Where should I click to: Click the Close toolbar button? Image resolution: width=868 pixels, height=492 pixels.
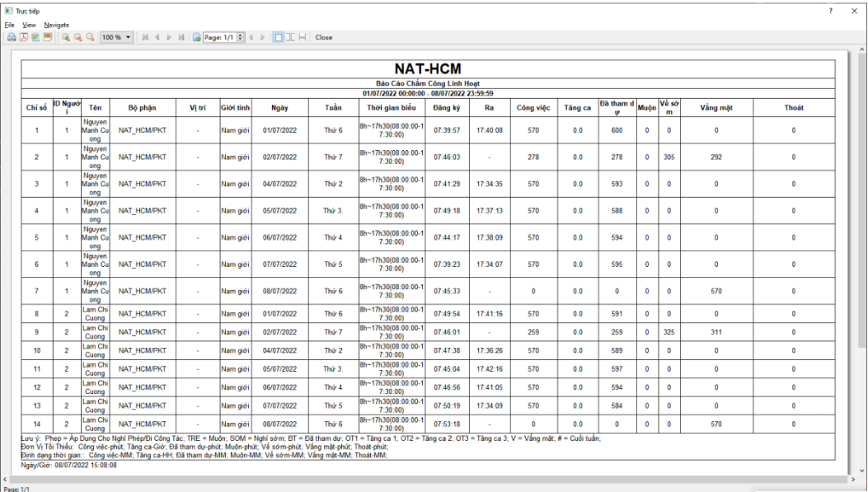pyautogui.click(x=324, y=37)
